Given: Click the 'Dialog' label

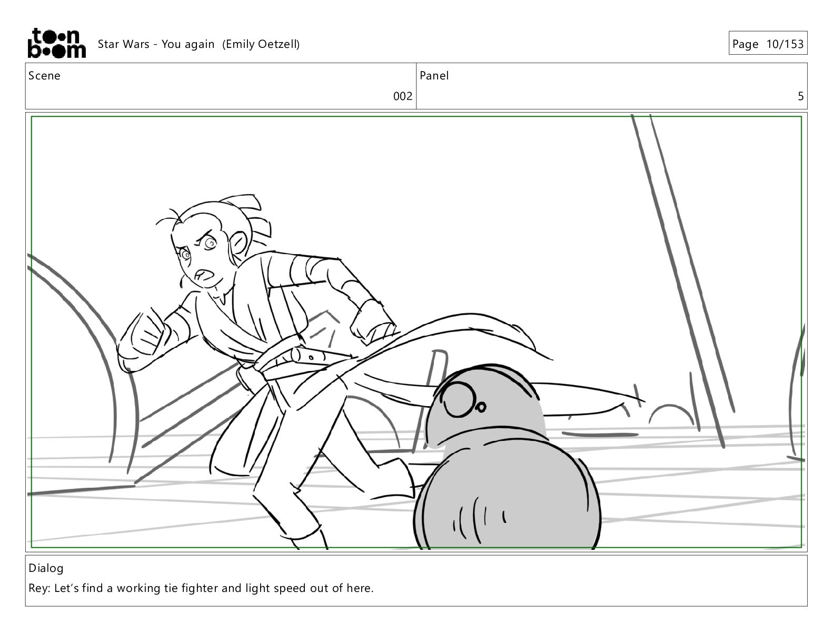Looking at the screenshot, I should 46,568.
